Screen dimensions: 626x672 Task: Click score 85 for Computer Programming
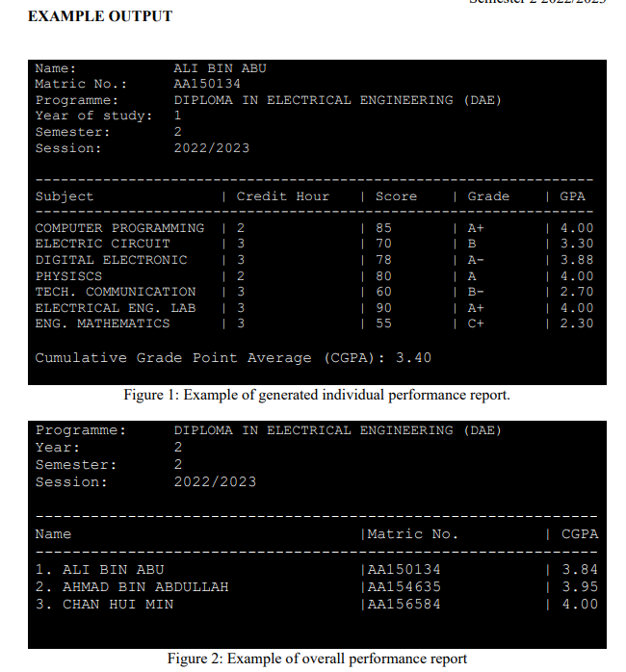(383, 228)
